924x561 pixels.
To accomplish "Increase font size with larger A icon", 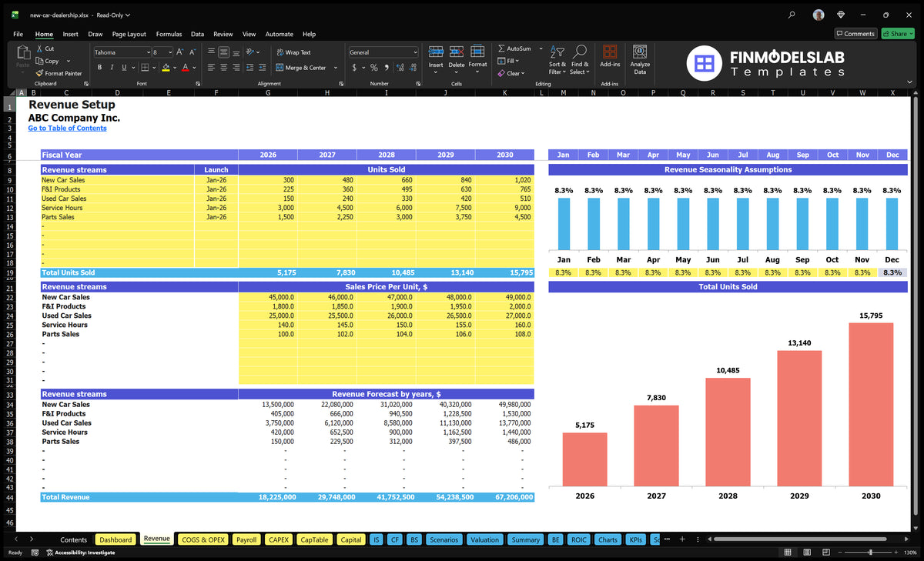I will tap(180, 52).
